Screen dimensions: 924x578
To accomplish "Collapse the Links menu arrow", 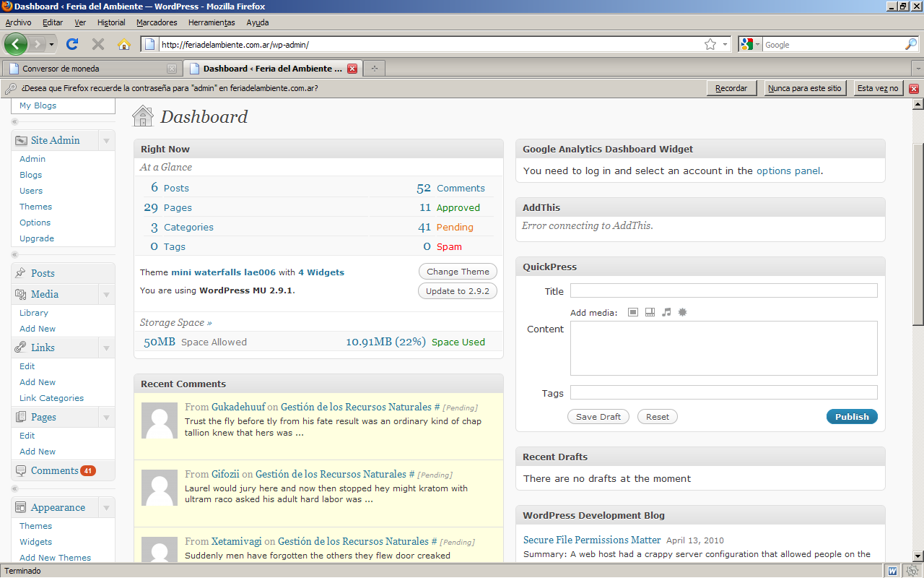I will [x=107, y=348].
